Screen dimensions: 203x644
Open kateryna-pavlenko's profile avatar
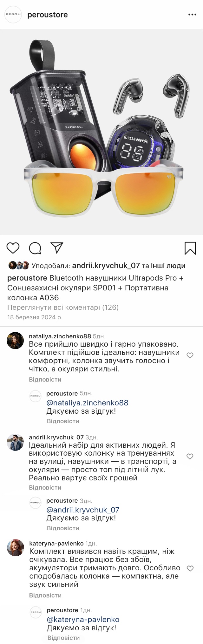[x=16, y=548]
